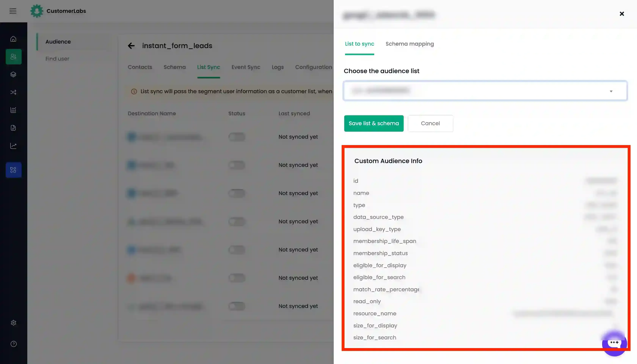Open the apps grid sidebar icon
637x364 pixels.
tap(13, 170)
